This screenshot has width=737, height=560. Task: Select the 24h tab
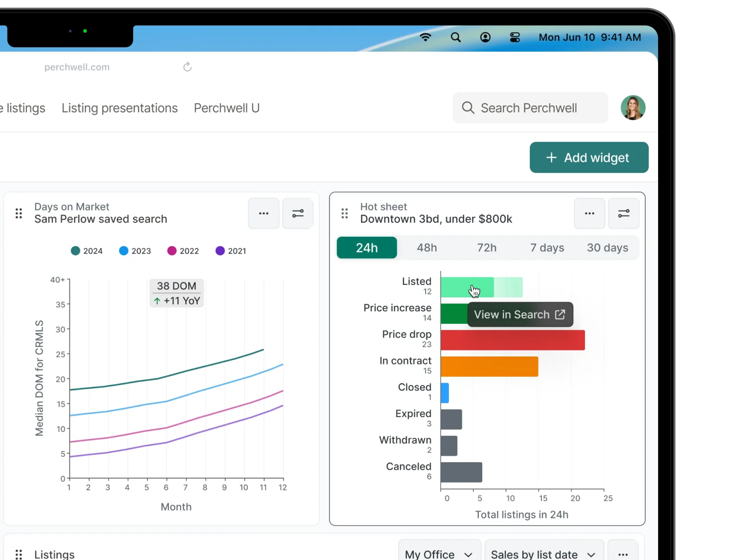(x=367, y=248)
